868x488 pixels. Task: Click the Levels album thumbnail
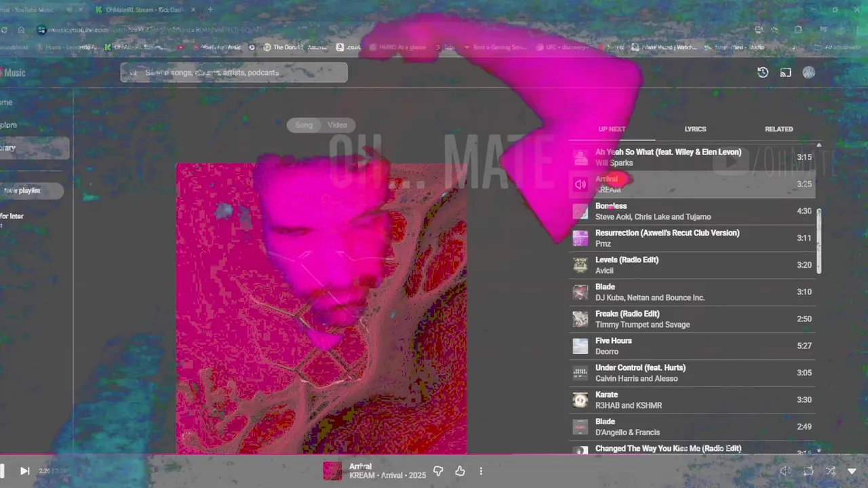[x=580, y=265]
